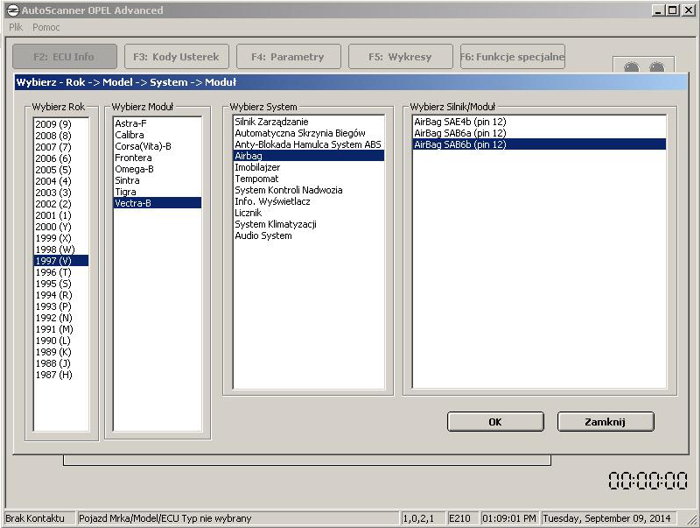
Task: Open F5: Wykresy charts
Action: tap(400, 57)
